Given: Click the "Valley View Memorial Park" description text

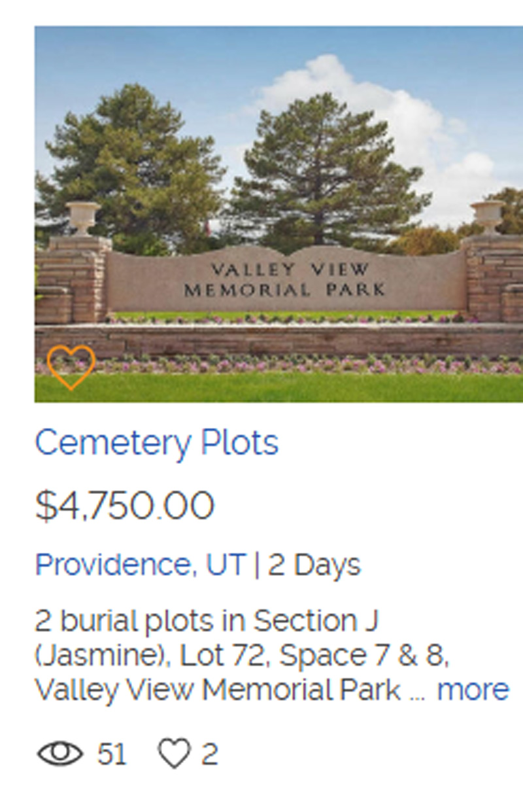Looking at the screenshot, I should (x=218, y=690).
